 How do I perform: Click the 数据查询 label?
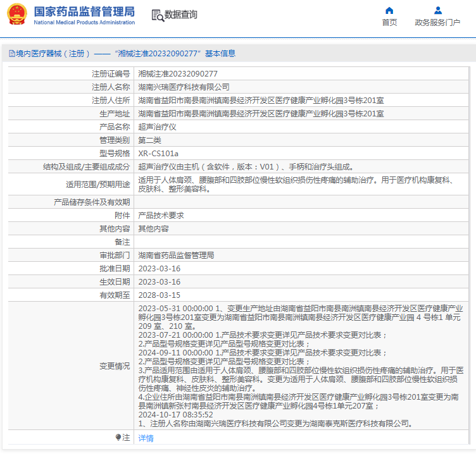pos(180,15)
